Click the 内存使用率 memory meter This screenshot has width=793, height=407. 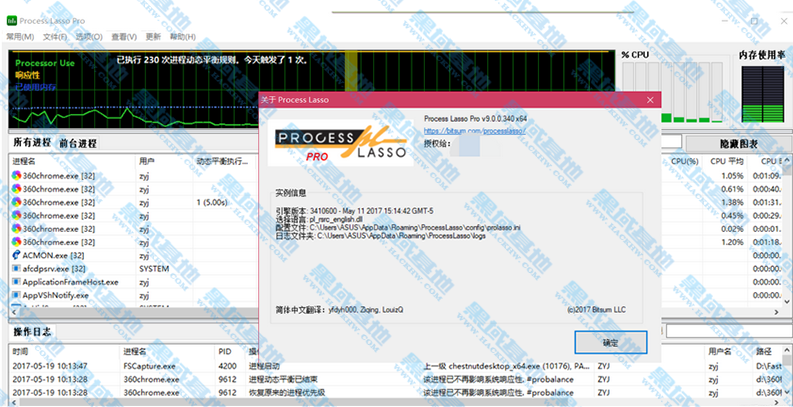(762, 94)
